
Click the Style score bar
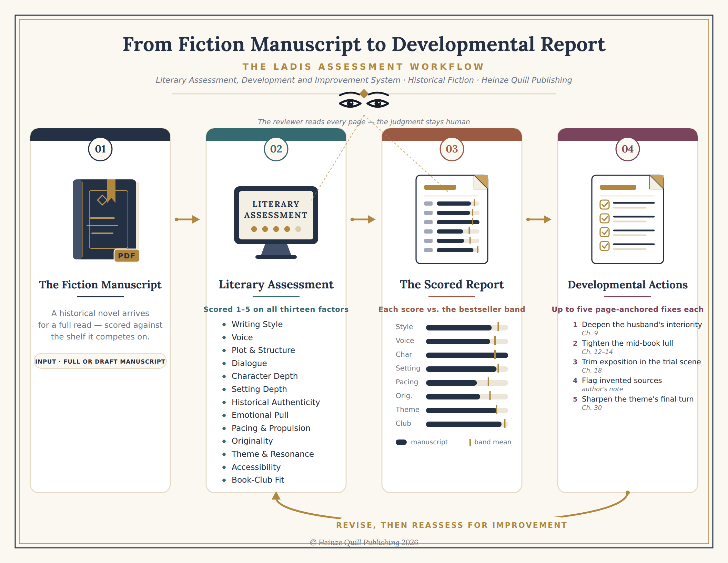467,327
